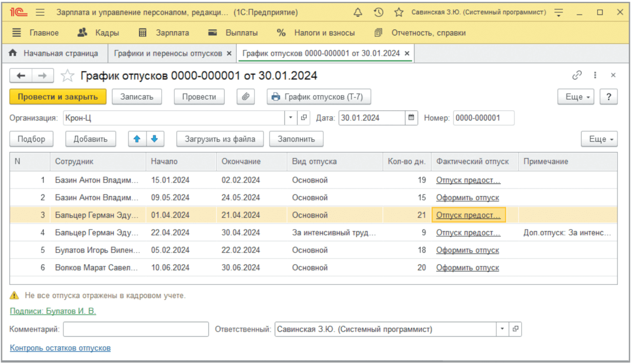The image size is (631, 364).
Task: Click the Комментарий input field
Action: tap(135, 329)
